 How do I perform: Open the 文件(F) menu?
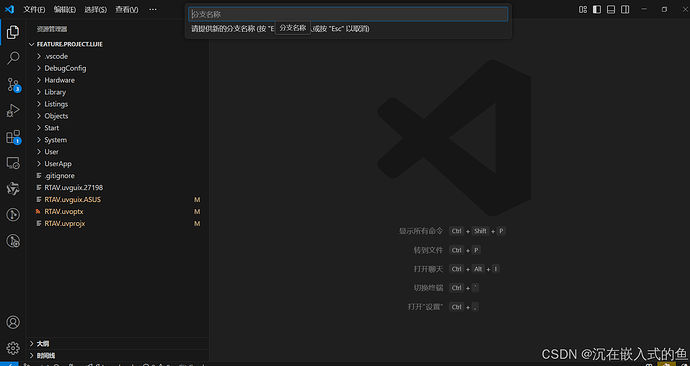click(34, 9)
